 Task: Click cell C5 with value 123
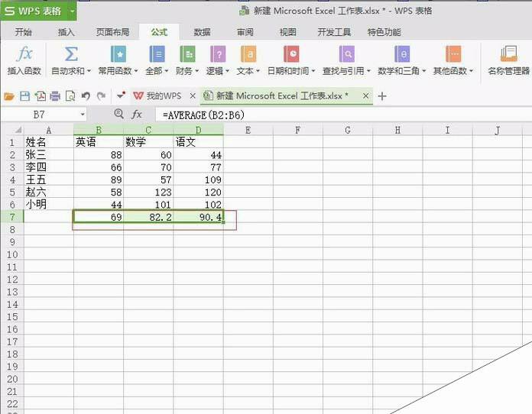click(x=148, y=192)
